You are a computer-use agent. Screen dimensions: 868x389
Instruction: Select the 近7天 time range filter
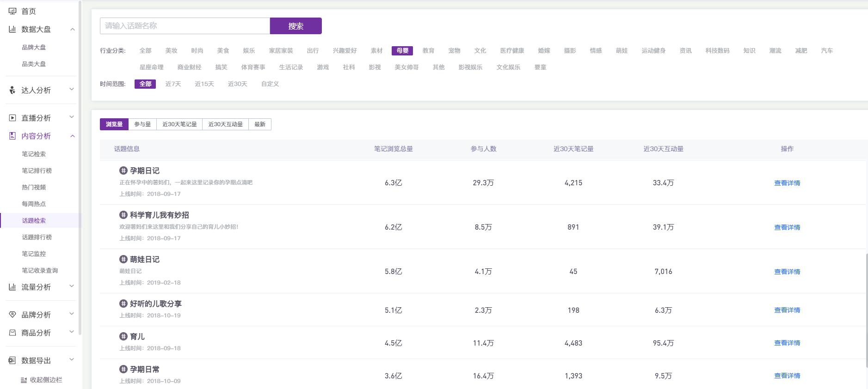(173, 84)
